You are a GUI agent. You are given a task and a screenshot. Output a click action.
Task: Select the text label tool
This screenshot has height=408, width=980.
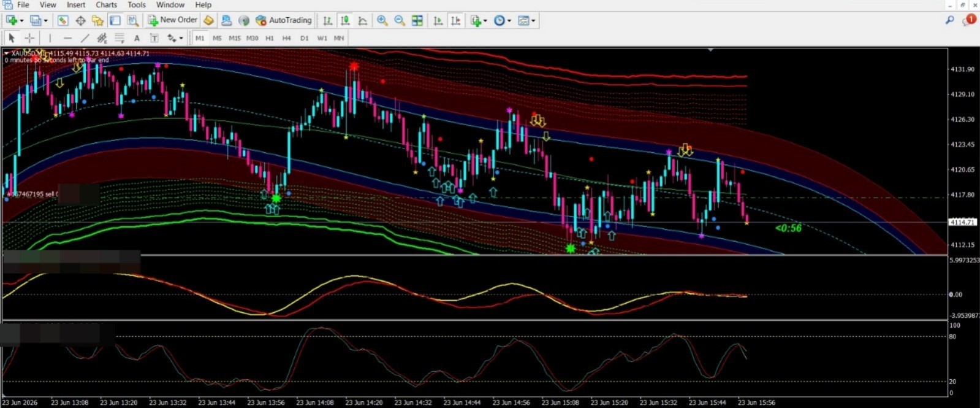pos(154,38)
